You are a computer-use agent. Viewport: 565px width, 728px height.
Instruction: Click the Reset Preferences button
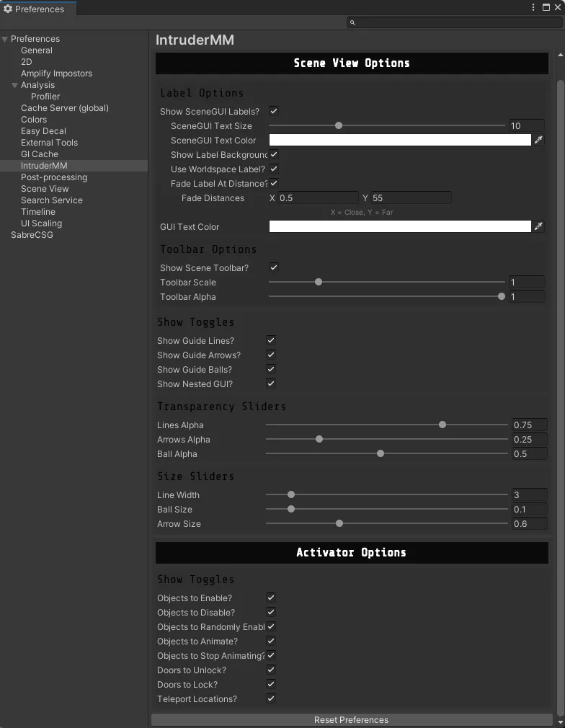click(x=352, y=719)
